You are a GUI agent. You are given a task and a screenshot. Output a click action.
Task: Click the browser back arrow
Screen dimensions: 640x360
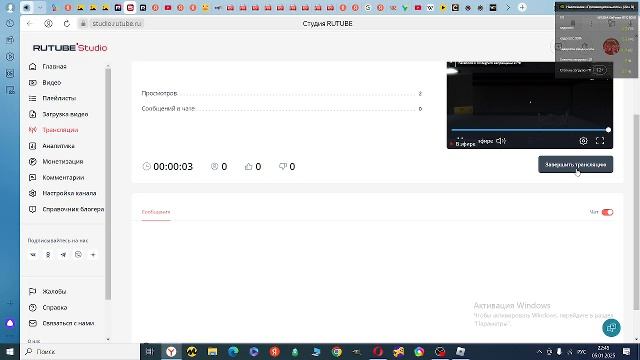tap(29, 24)
